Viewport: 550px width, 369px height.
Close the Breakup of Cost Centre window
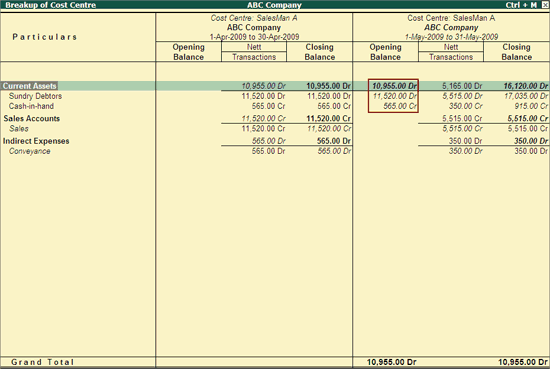tap(544, 5)
